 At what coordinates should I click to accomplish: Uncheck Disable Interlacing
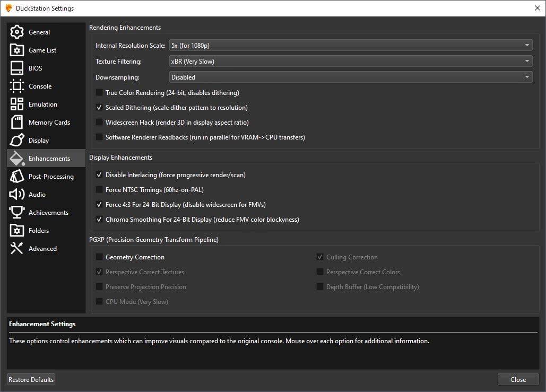coord(99,175)
